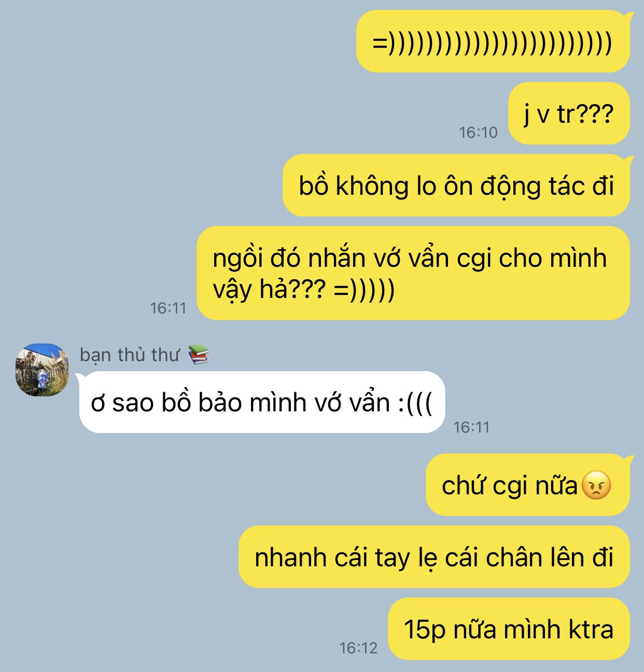Select the 'ngồi đó nhắn vớ vẩn' message bubble
The height and width of the screenshot is (672, 644).
click(413, 273)
